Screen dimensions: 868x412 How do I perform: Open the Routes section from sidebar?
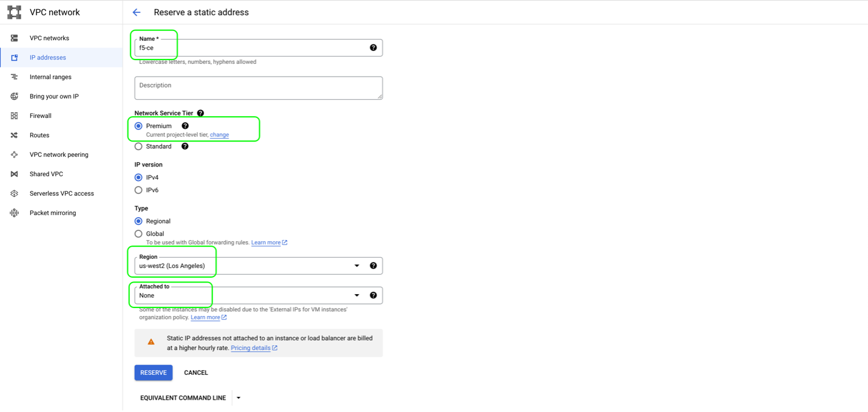(13, 135)
